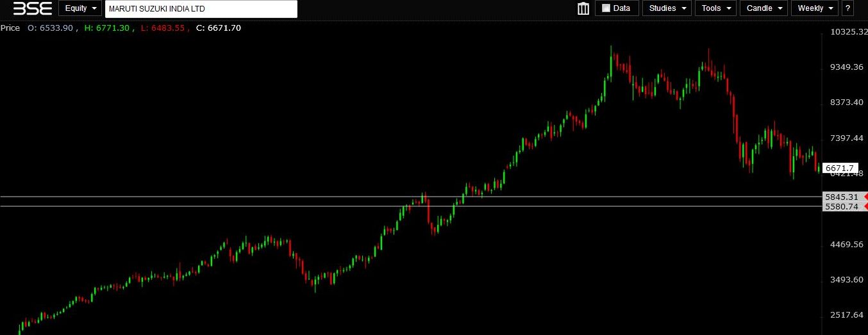The height and width of the screenshot is (335, 868).
Task: Click the current price tag 6671.7
Action: point(840,168)
